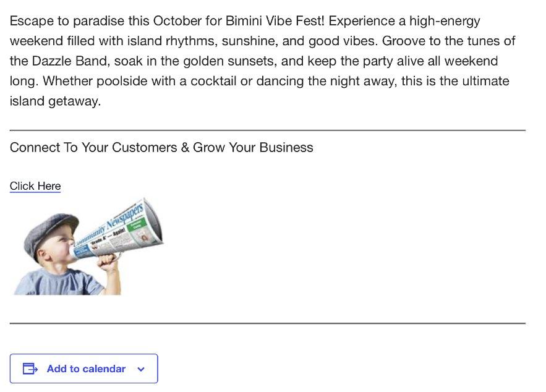Click the divider line above calendar button

[x=267, y=323]
